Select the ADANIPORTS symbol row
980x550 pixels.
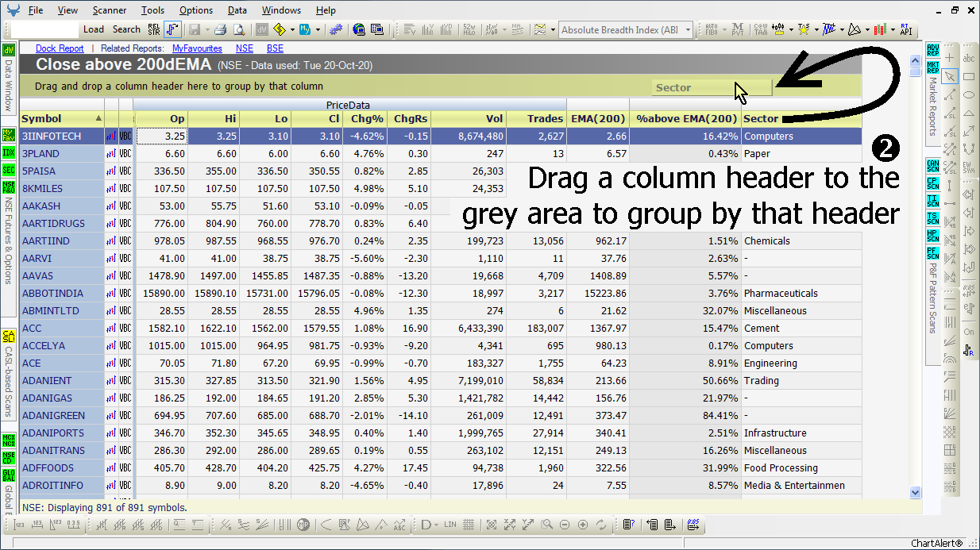tap(62, 433)
